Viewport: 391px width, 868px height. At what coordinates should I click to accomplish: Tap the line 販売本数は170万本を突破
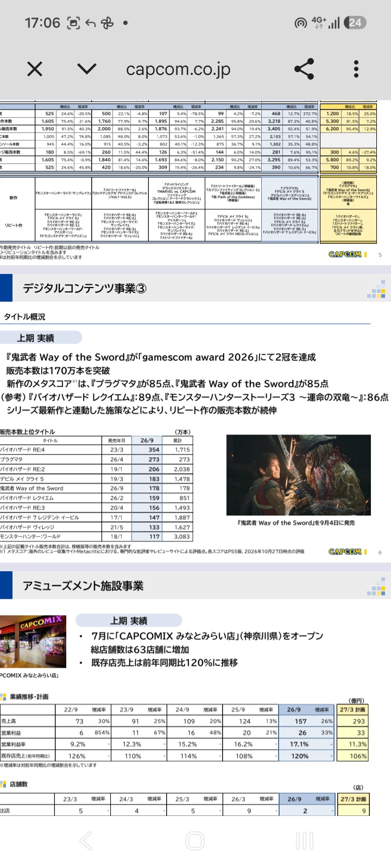tap(58, 371)
